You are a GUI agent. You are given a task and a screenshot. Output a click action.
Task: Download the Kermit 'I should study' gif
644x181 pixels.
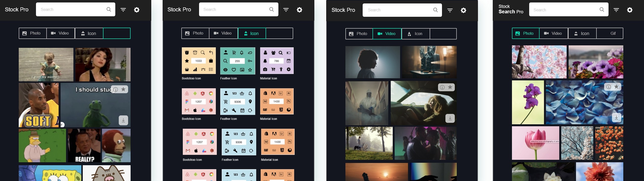click(123, 120)
